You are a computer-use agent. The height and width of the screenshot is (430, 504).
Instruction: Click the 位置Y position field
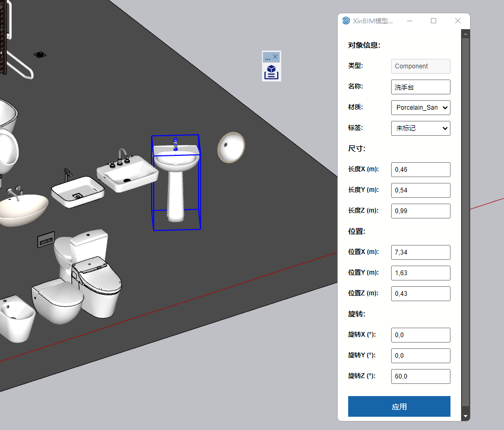click(x=420, y=273)
